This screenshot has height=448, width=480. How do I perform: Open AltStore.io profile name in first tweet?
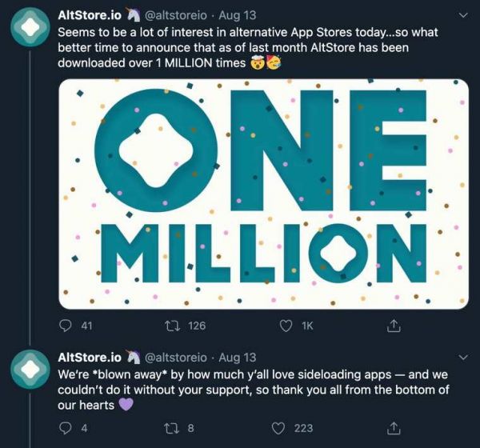[x=90, y=14]
